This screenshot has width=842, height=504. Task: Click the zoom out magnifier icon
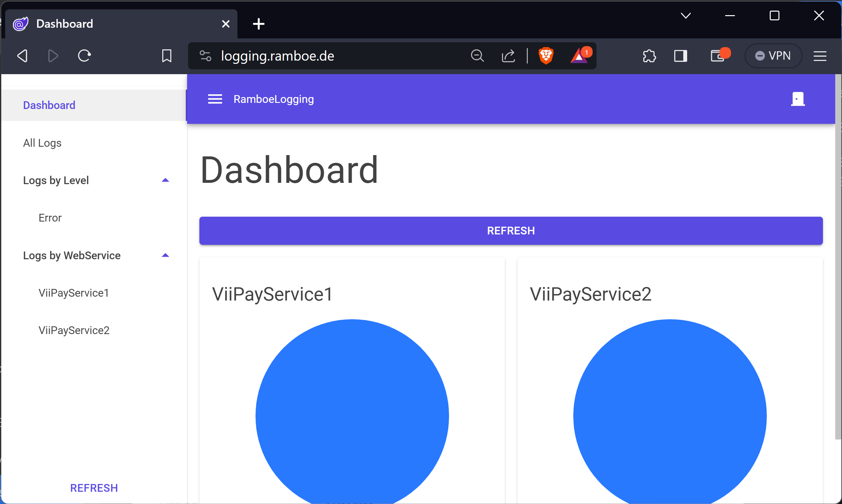pos(477,56)
